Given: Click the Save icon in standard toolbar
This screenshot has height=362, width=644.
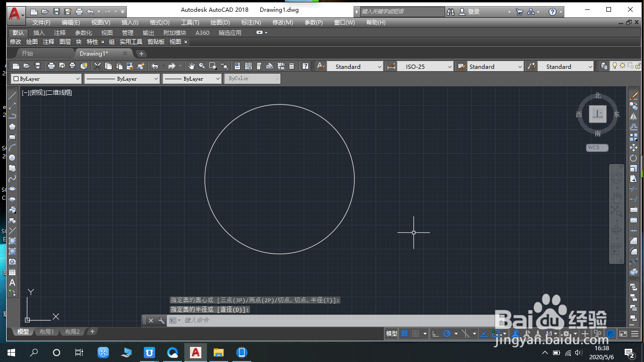Looking at the screenshot, I should pos(38,66).
